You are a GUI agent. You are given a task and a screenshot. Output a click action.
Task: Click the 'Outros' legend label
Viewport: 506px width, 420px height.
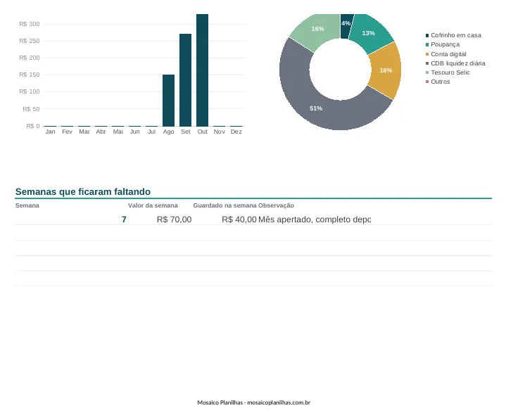click(440, 82)
